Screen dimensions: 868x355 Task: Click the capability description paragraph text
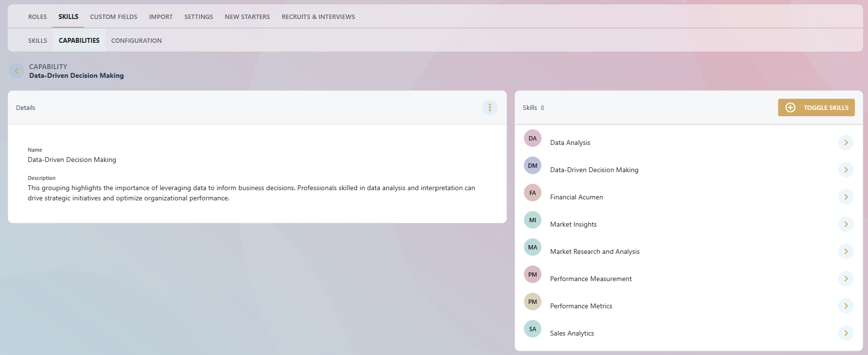(x=251, y=193)
